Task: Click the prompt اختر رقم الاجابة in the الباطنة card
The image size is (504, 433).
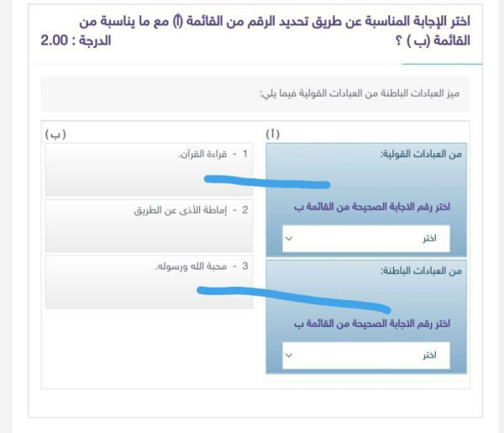Action: coord(368,323)
